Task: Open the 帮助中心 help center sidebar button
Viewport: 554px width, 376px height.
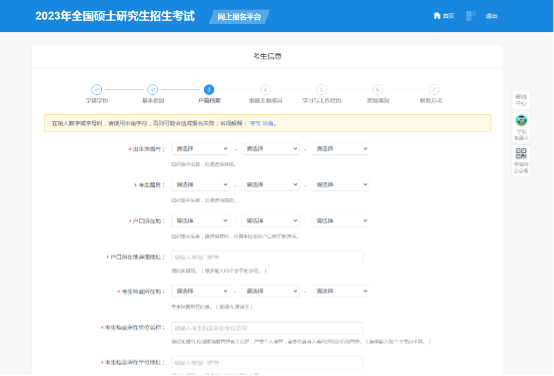Action: [x=521, y=100]
